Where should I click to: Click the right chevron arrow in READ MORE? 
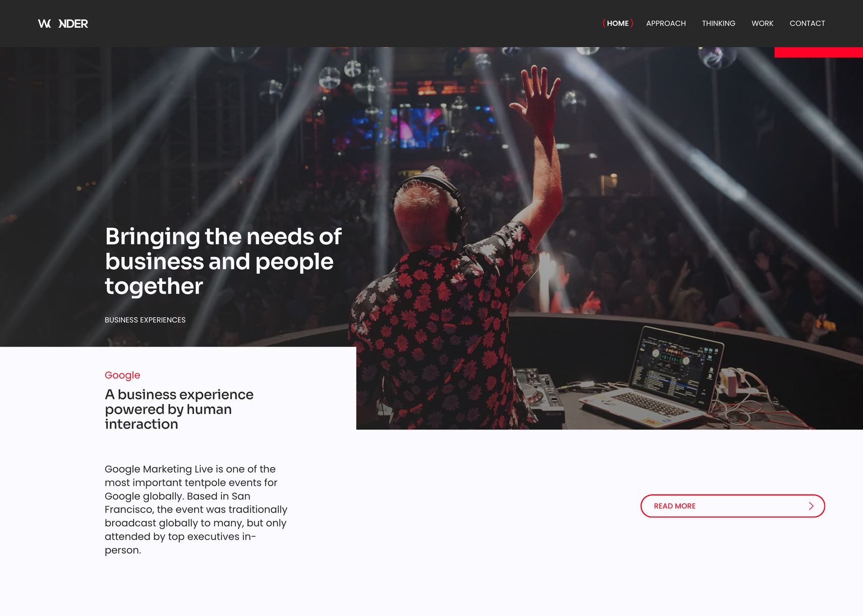(x=811, y=506)
